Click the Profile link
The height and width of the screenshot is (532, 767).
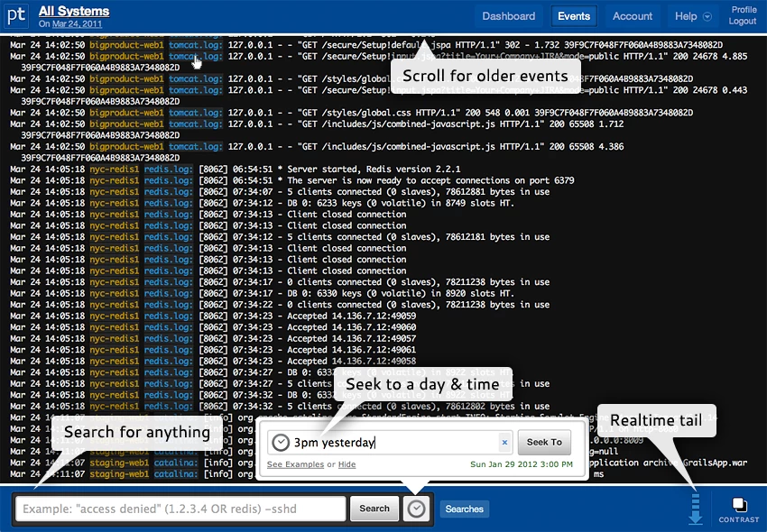(744, 10)
